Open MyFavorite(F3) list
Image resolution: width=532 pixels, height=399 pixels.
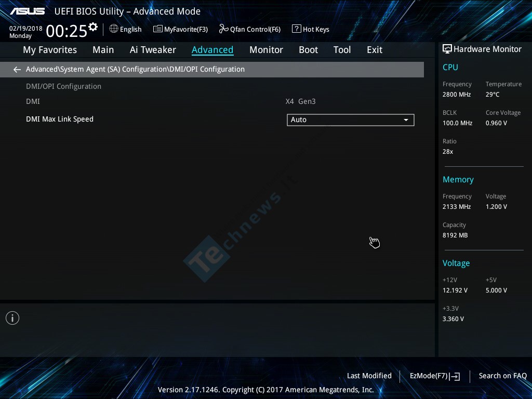pyautogui.click(x=180, y=29)
